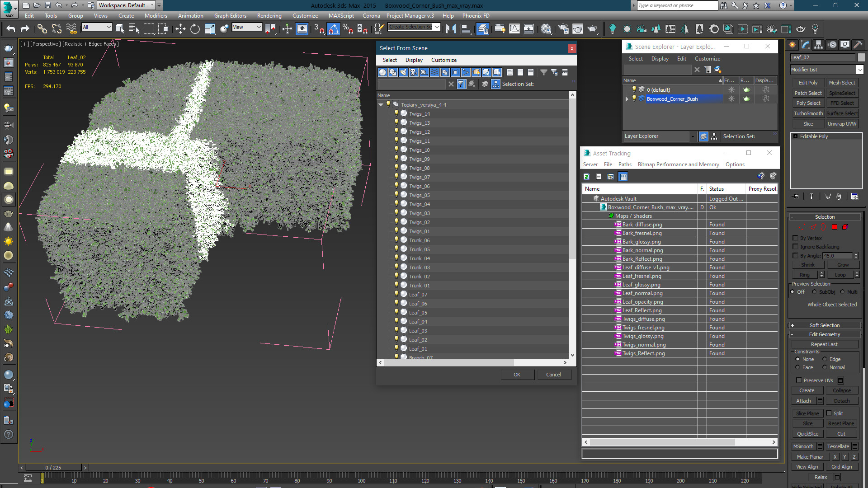
Task: Refresh the Asset Tracking list
Action: click(x=586, y=177)
